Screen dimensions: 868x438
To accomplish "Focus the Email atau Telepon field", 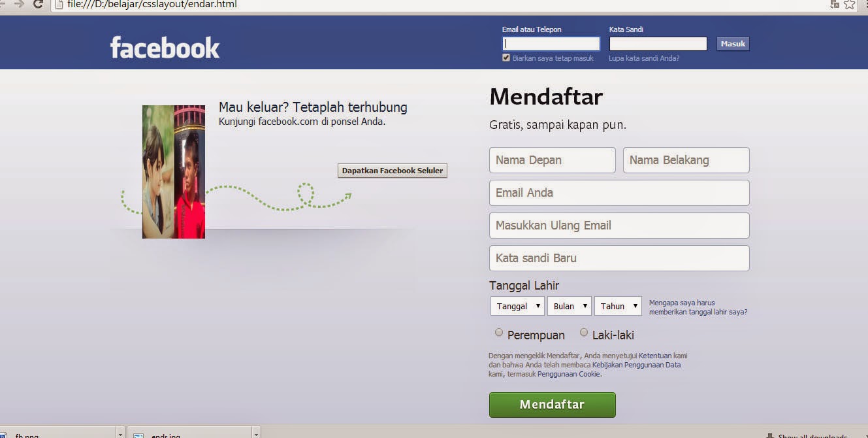I will tap(551, 44).
